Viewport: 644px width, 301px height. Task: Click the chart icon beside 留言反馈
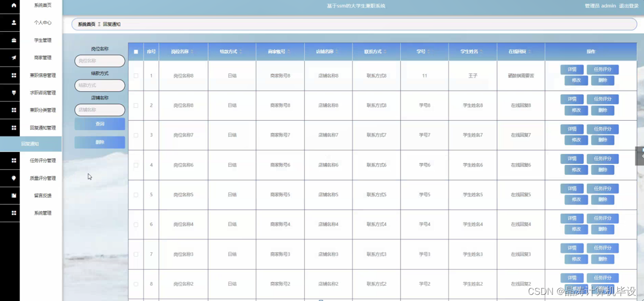(14, 196)
